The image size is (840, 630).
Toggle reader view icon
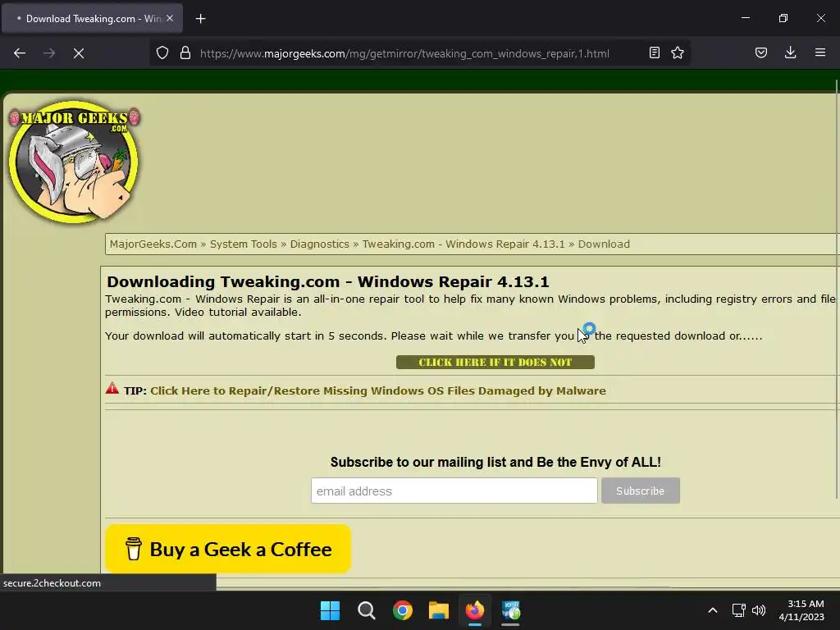[x=654, y=53]
